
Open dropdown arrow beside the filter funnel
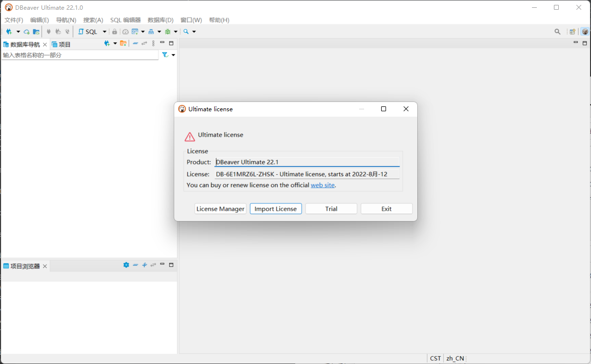[173, 55]
